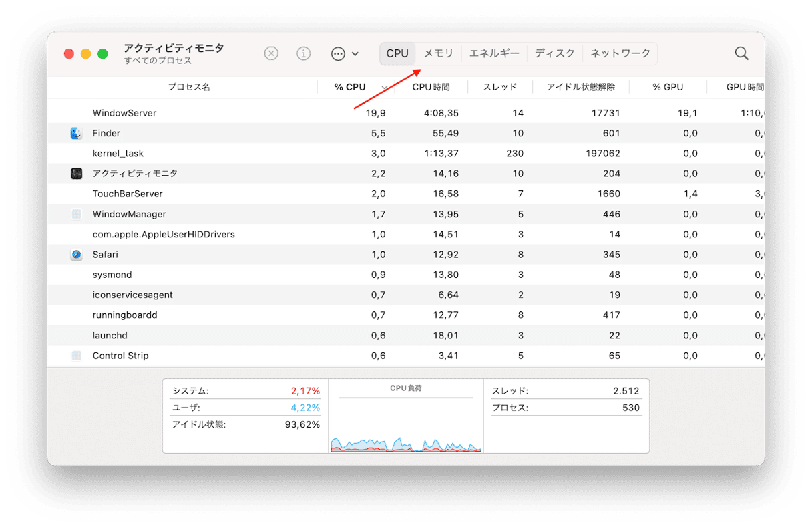The image size is (812, 528).
Task: Sort by % GPU column header
Action: click(668, 87)
